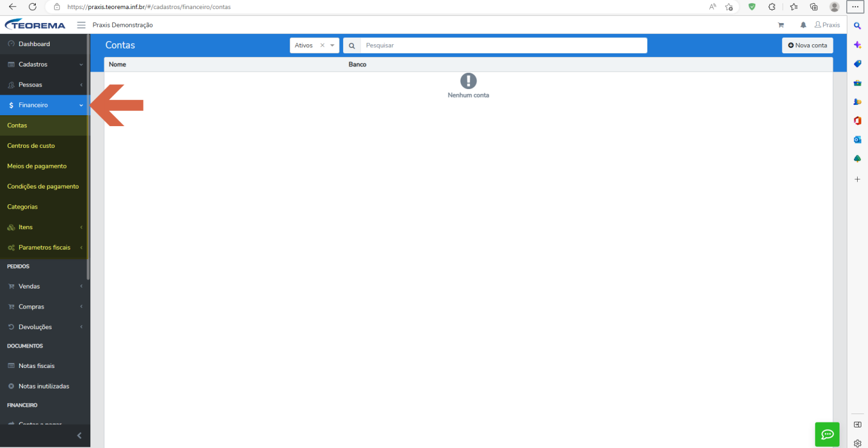
Task: Click the browser address bar URL
Action: point(149,7)
